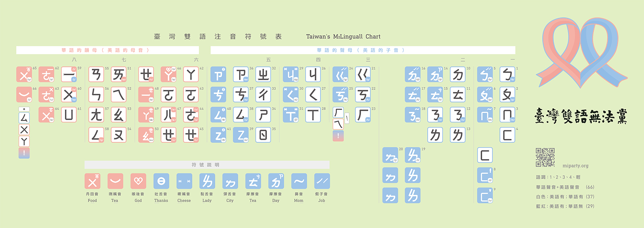Viewport: 644px width, 228px height.
Task: Click the 臺灣雙語無法黨 party name
Action: click(581, 116)
